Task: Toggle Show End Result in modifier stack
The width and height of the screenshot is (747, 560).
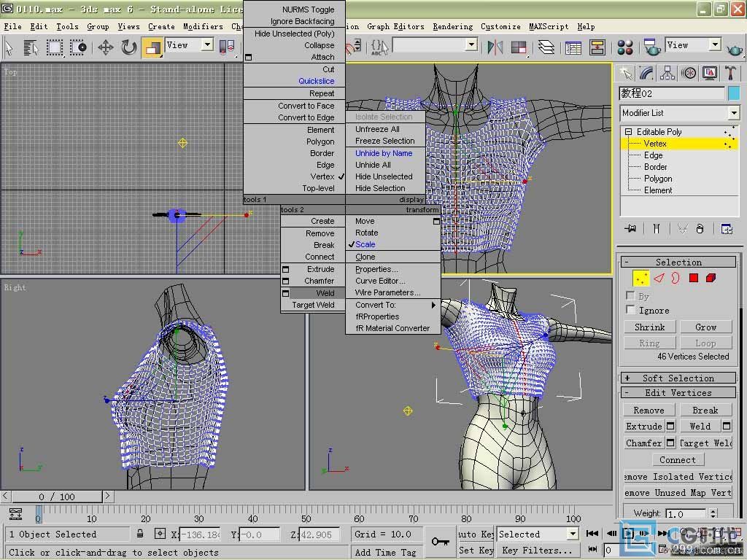Action: click(x=657, y=229)
